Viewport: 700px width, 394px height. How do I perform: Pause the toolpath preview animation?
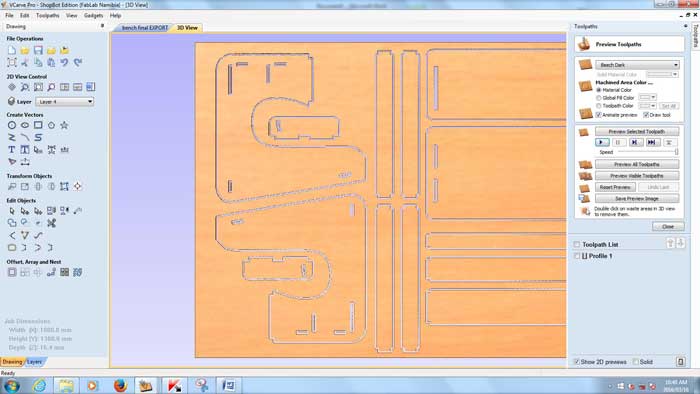click(x=618, y=142)
